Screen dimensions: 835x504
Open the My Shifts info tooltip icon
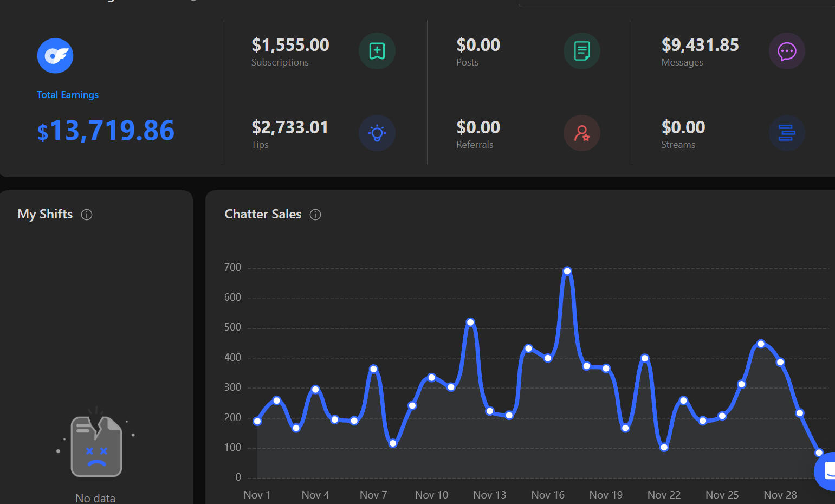pos(87,215)
